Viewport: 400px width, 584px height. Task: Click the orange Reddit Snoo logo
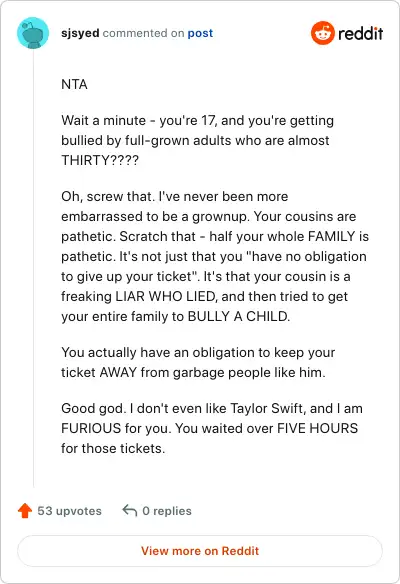[323, 33]
